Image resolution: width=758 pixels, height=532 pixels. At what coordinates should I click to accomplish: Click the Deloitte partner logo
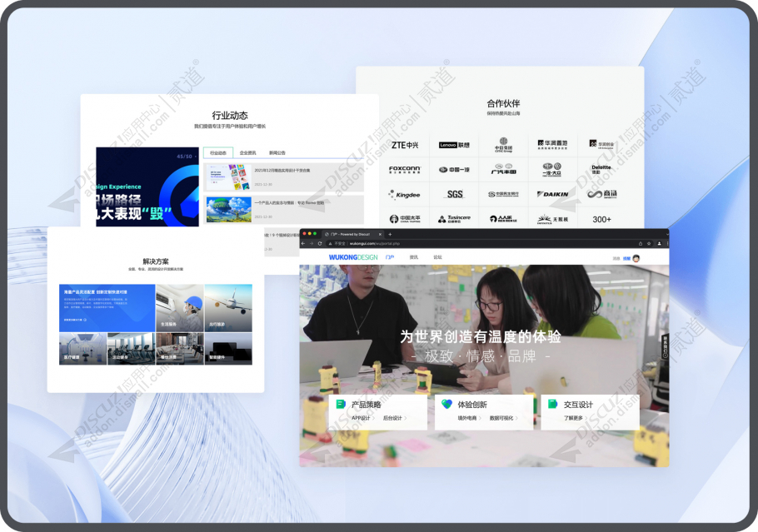601,169
